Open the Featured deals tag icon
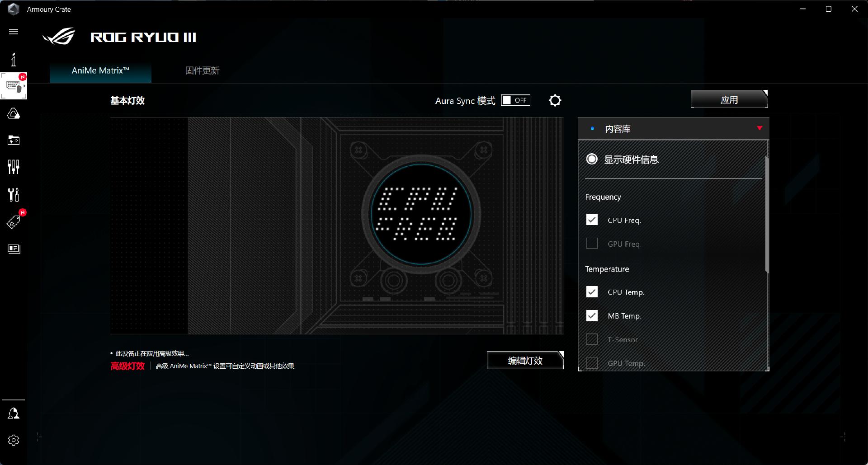This screenshot has height=465, width=868. [14, 222]
